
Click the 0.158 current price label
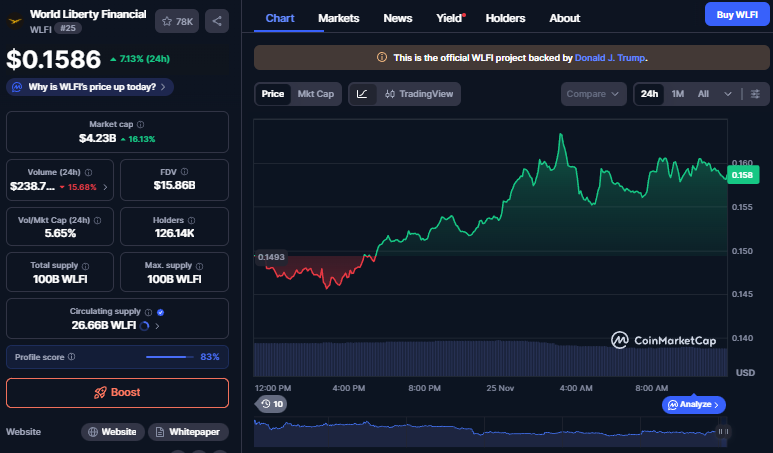coord(743,175)
